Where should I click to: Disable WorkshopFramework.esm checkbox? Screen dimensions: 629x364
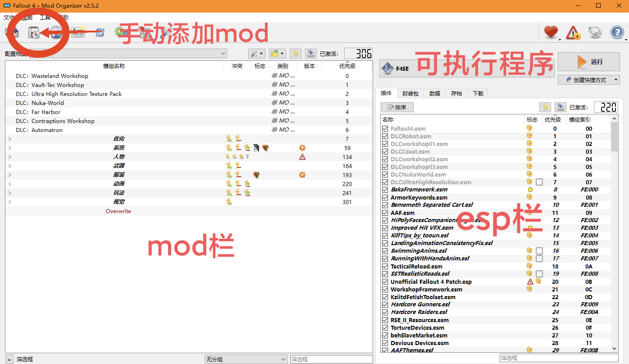click(x=385, y=289)
